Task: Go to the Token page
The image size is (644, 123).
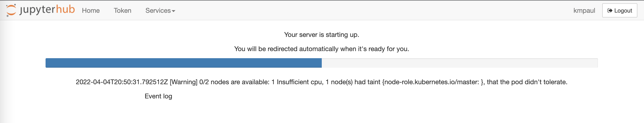Action: click(123, 10)
